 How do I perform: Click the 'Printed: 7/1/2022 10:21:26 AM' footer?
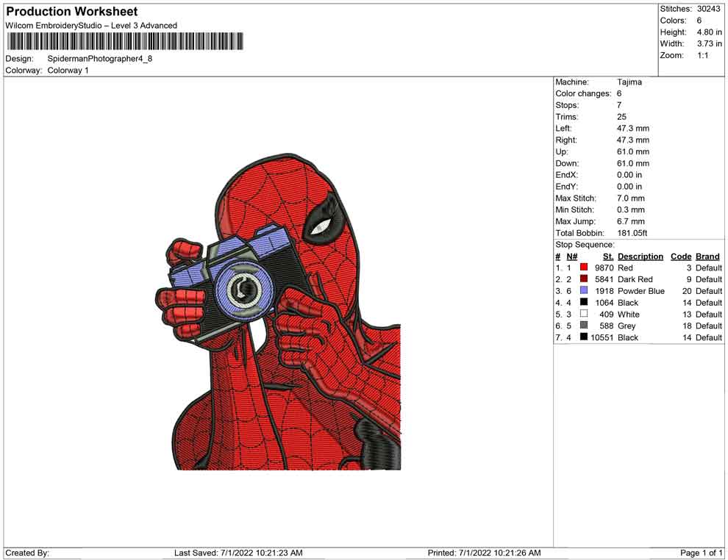(485, 553)
